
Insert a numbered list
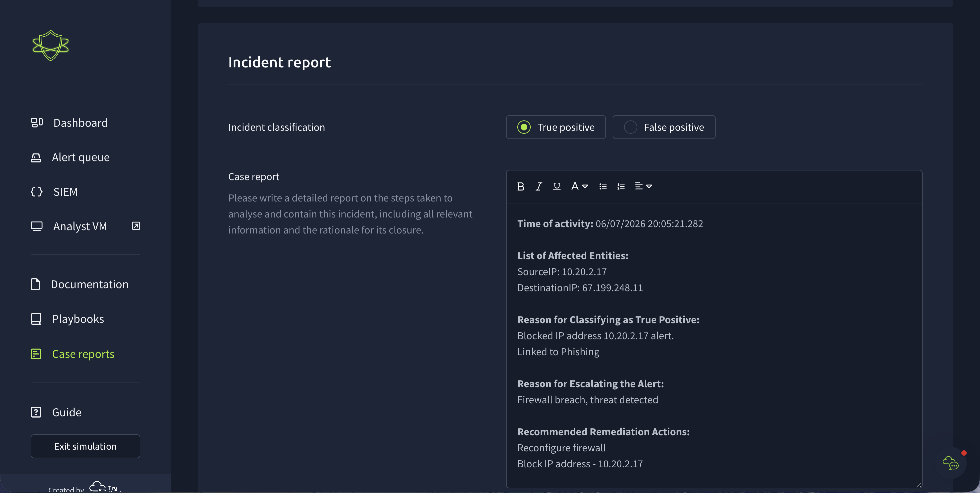coord(621,186)
